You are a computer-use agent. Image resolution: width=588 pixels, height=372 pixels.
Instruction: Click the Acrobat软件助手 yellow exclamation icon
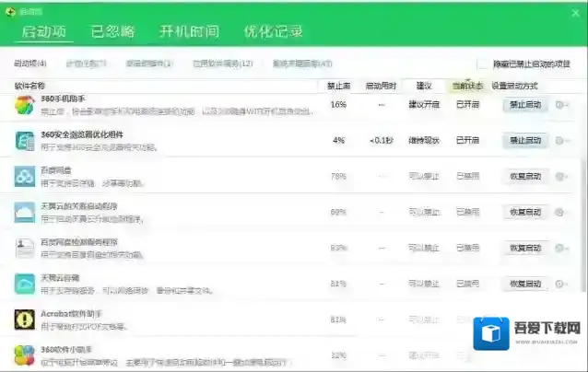(25, 320)
